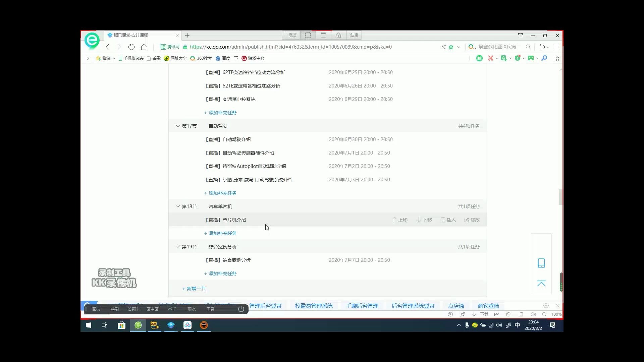Reload the page with the refresh icon
Screen dimensions: 644x362
point(131,47)
